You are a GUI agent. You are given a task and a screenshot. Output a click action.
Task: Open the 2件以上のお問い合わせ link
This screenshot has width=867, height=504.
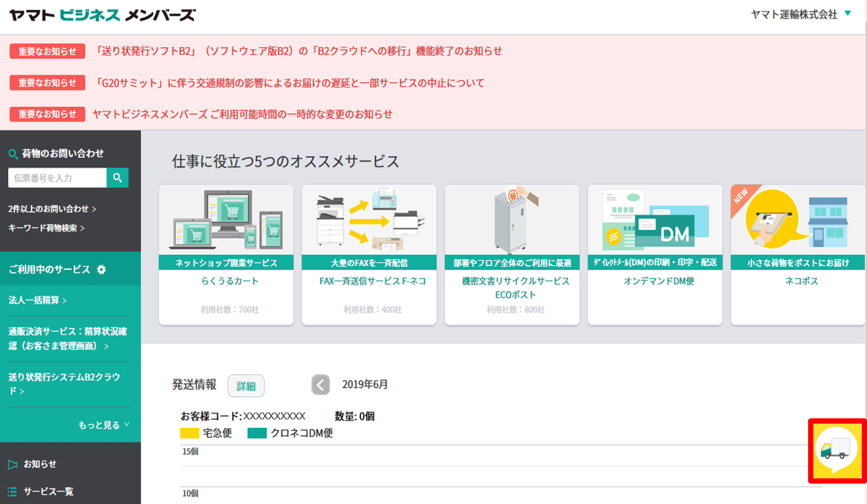click(x=52, y=209)
